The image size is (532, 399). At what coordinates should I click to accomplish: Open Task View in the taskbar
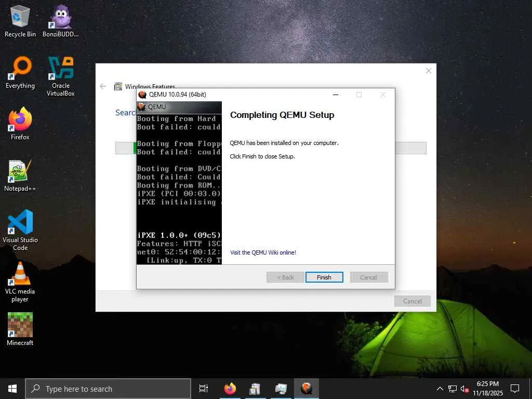[x=204, y=389]
